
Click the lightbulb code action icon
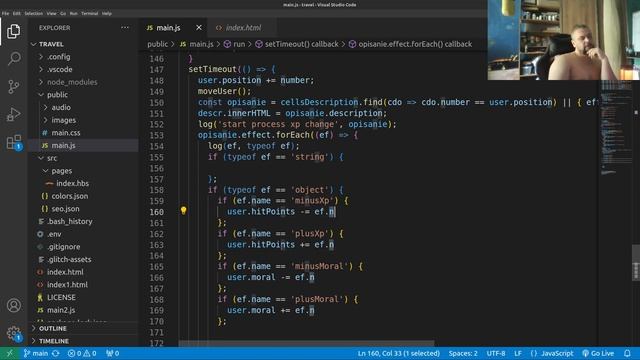[x=183, y=211]
